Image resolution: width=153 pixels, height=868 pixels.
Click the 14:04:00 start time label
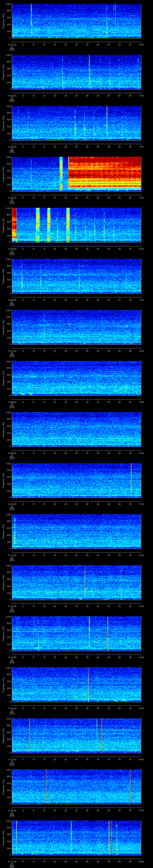pos(12,197)
